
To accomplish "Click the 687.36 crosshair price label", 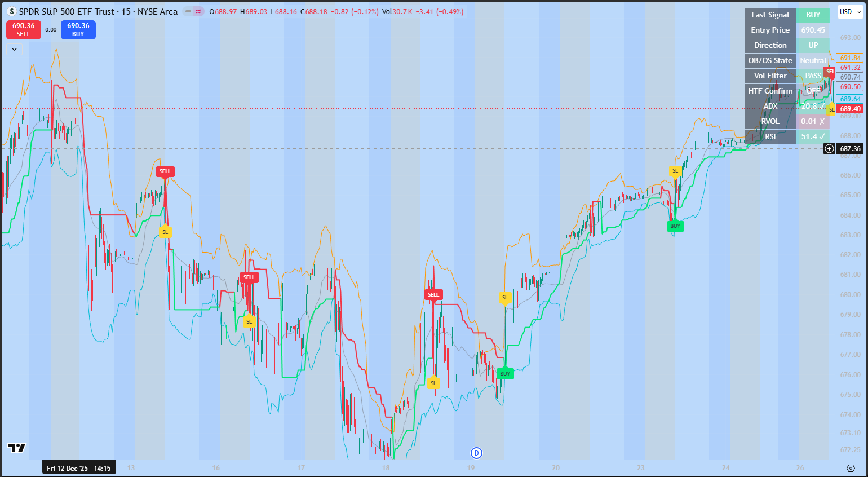I will [x=850, y=149].
